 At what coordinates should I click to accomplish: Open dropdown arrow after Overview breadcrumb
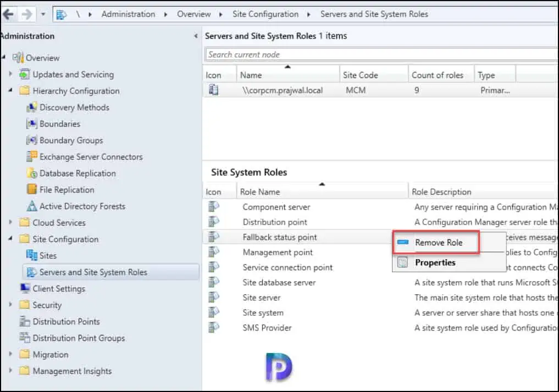click(221, 15)
